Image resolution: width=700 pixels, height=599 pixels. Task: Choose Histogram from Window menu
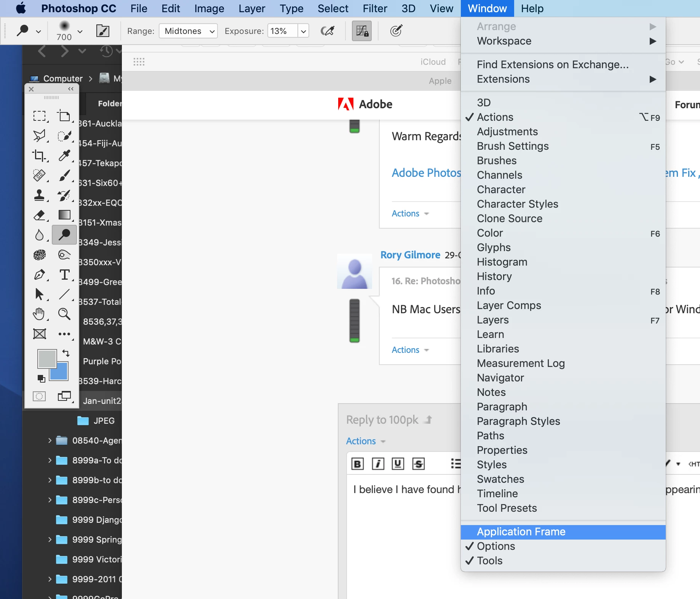pyautogui.click(x=563, y=262)
